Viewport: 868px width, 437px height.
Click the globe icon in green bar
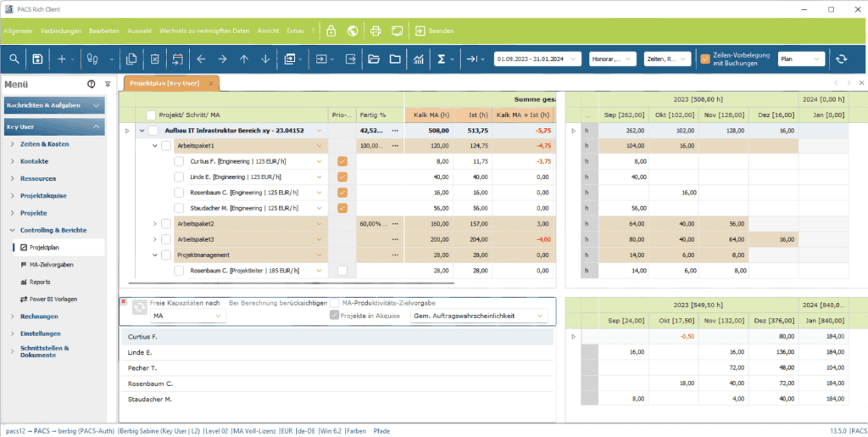coord(352,31)
